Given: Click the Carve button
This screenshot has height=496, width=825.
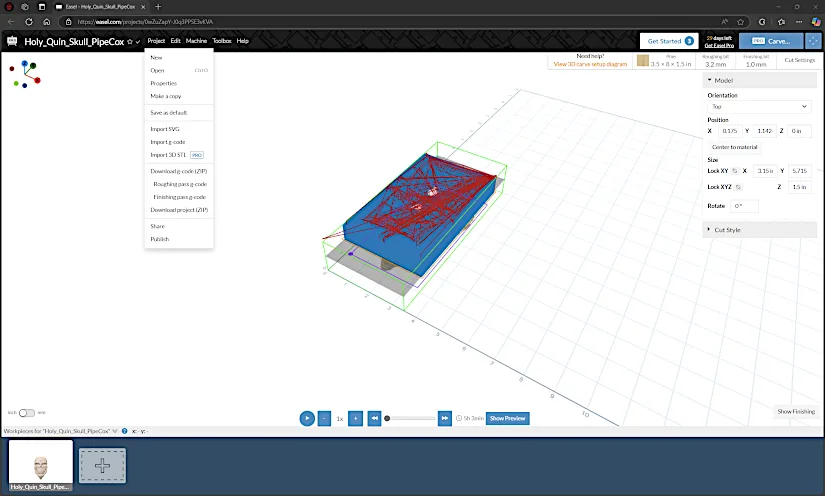Looking at the screenshot, I should pyautogui.click(x=771, y=41).
